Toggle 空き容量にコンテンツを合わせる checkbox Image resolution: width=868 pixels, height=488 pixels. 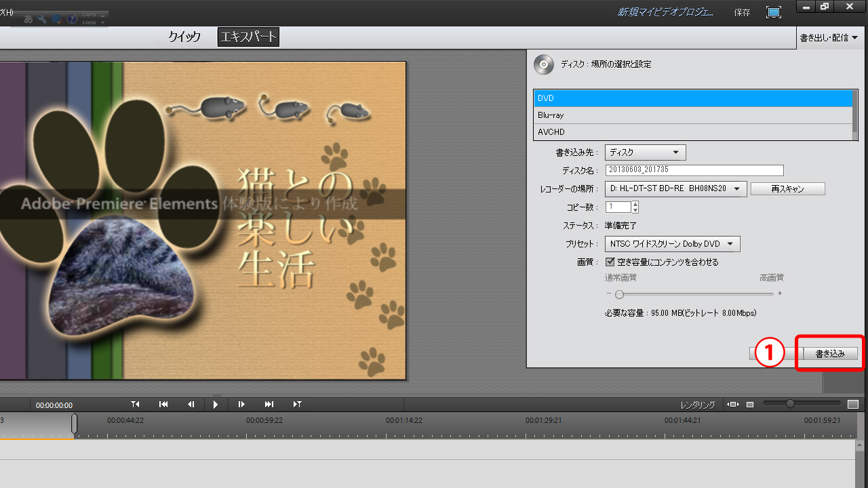click(610, 262)
